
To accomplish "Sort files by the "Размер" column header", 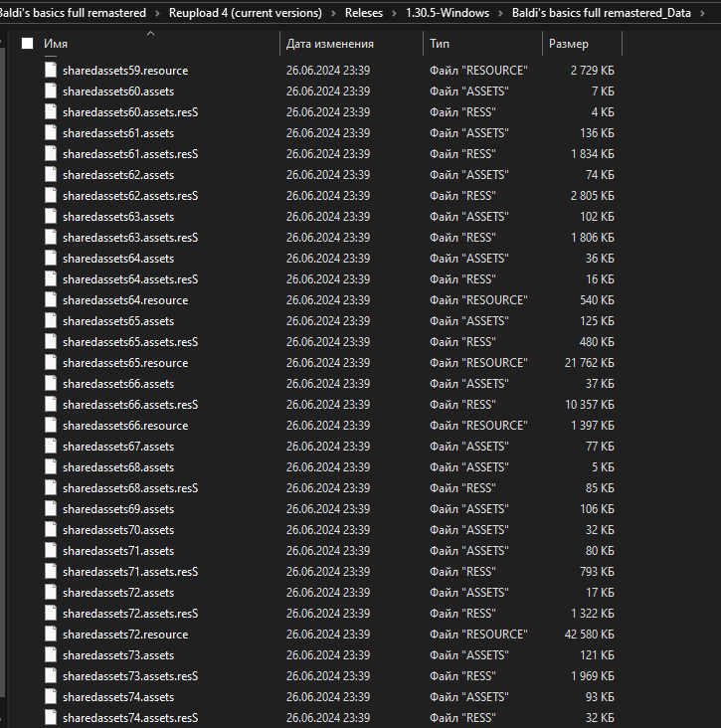I will tap(569, 44).
